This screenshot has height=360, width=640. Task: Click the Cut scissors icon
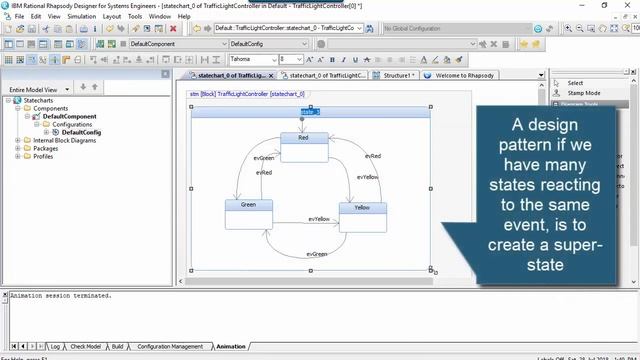point(46,29)
